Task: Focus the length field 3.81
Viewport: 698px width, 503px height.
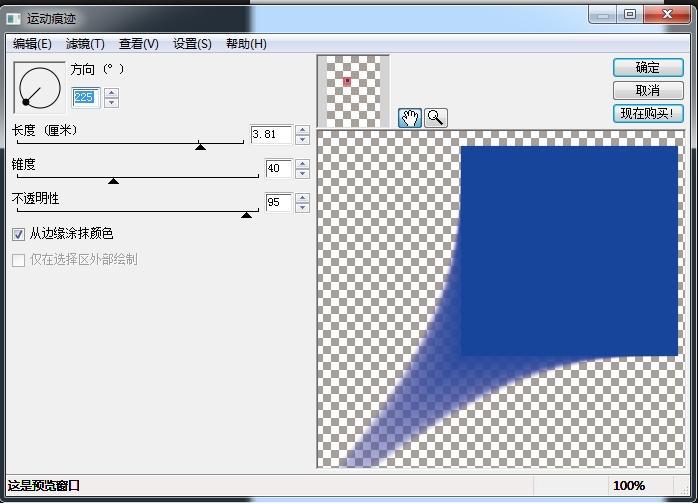Action: click(x=271, y=134)
